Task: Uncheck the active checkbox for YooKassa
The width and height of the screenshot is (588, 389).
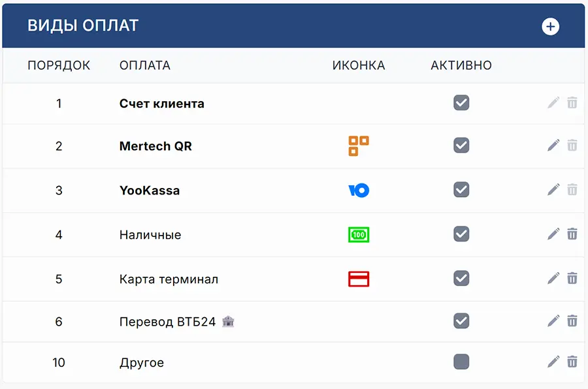Action: pyautogui.click(x=461, y=190)
